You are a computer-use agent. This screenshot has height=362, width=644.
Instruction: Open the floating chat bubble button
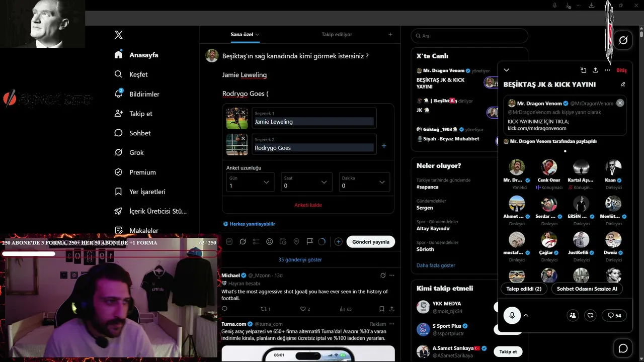(623, 348)
